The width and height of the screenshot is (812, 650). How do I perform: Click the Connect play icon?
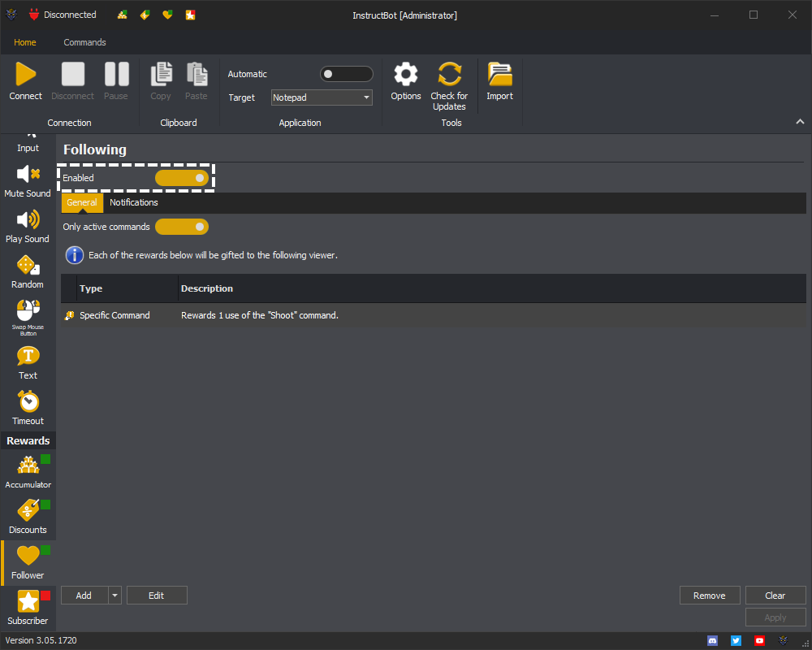25,74
